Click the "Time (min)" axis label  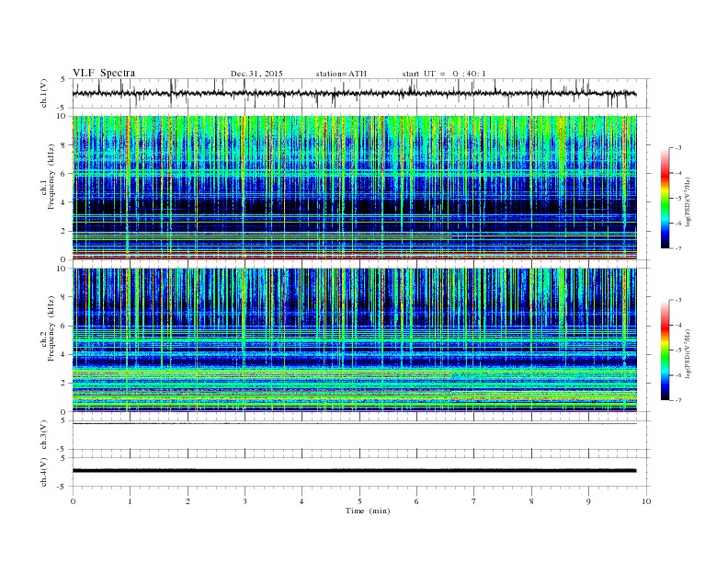(368, 511)
